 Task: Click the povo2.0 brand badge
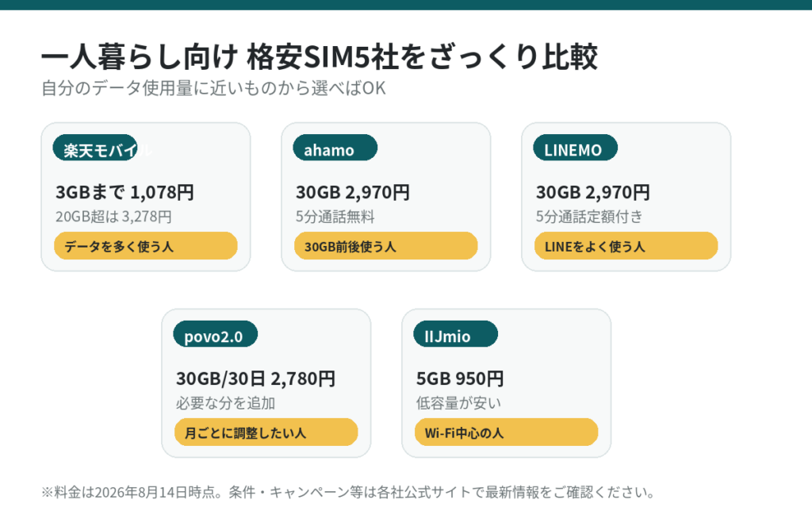point(216,334)
